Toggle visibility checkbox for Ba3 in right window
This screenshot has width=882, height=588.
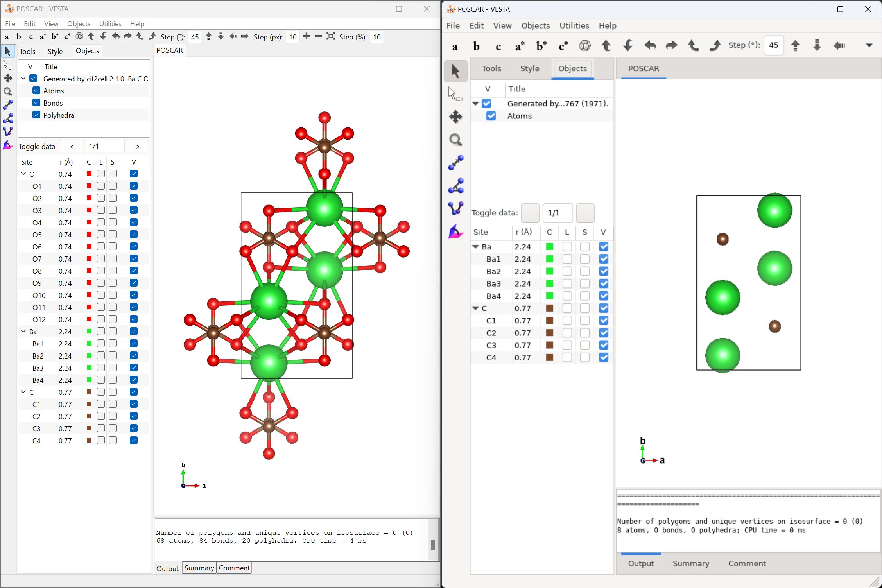pyautogui.click(x=603, y=283)
